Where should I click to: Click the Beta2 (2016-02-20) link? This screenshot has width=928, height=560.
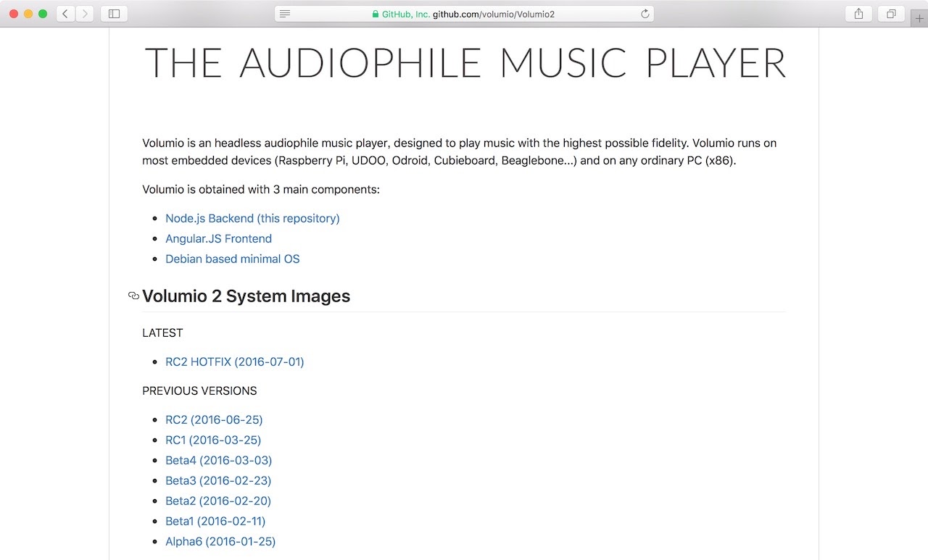217,501
